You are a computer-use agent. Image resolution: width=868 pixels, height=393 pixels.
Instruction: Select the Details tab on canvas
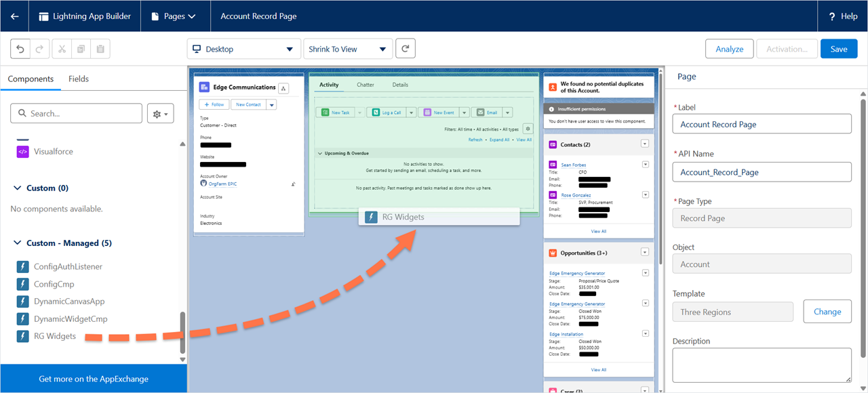click(400, 85)
